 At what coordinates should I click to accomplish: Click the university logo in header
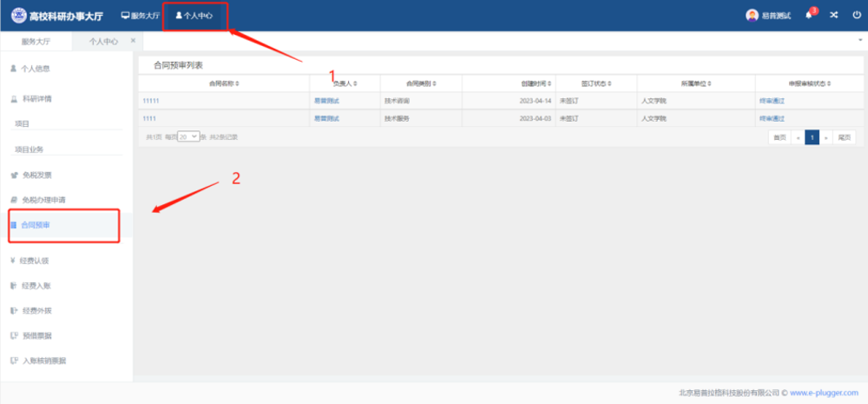click(x=18, y=16)
